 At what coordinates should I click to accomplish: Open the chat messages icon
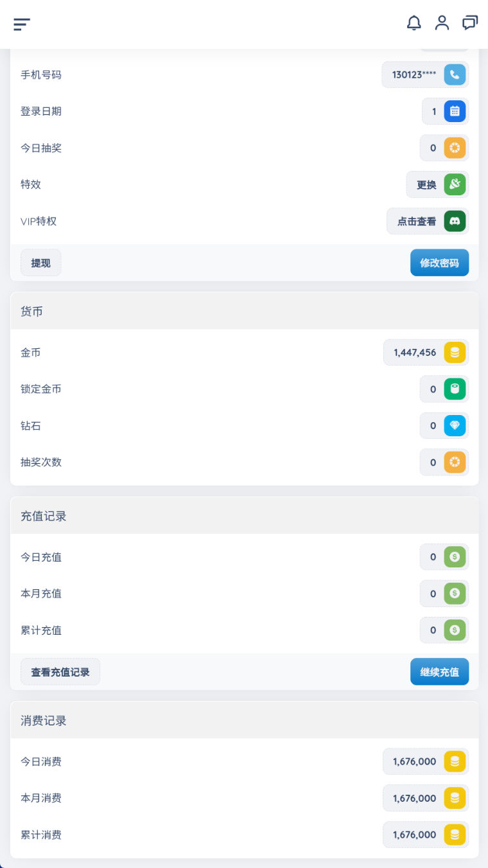coord(470,24)
